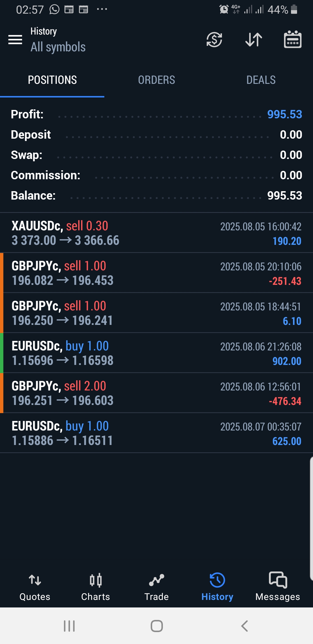Image resolution: width=313 pixels, height=644 pixels.
Task: Expand GBPJPYc sell 2.00 position
Action: click(156, 393)
